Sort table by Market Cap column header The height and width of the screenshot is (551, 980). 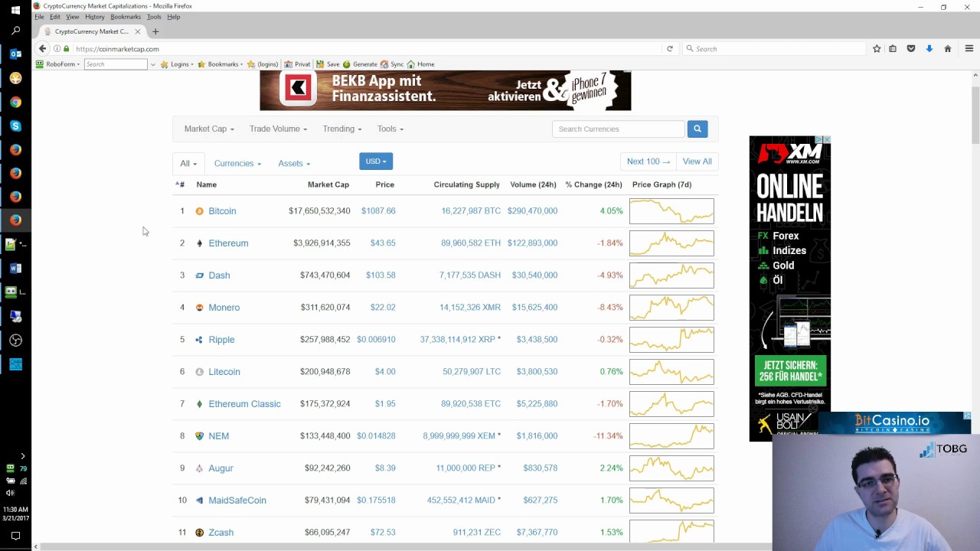(x=328, y=184)
